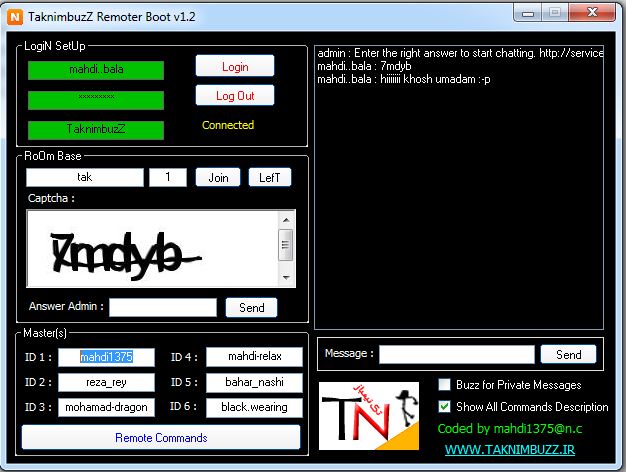Click ID 3 field mohamad-dragon
Viewport: 626px width, 472px height.
106,407
